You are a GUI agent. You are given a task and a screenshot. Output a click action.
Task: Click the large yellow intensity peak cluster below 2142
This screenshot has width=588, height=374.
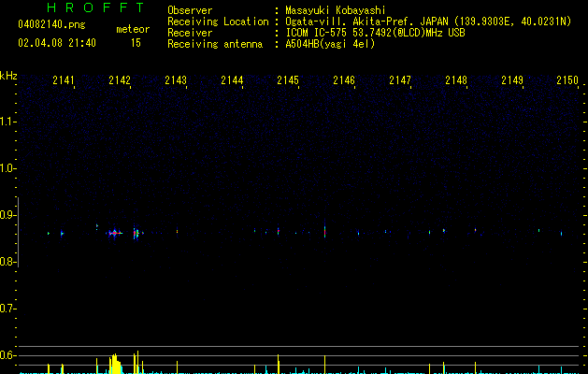(116, 364)
